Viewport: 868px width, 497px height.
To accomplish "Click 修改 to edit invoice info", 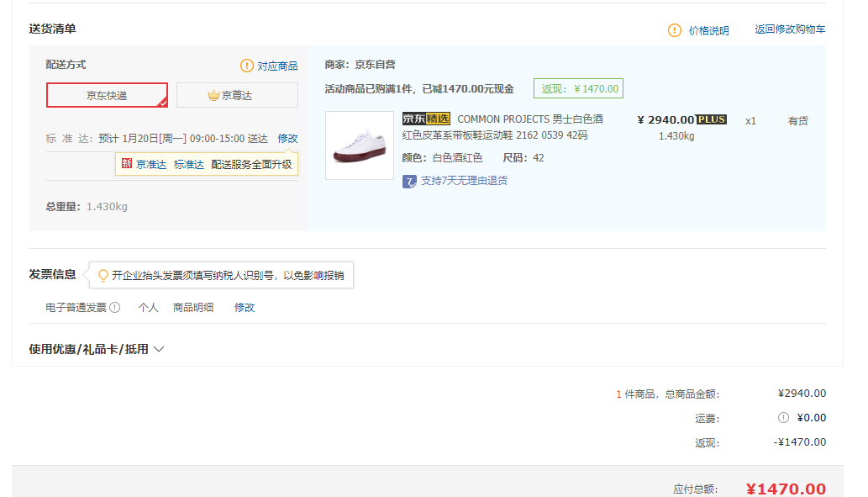I will coord(245,308).
